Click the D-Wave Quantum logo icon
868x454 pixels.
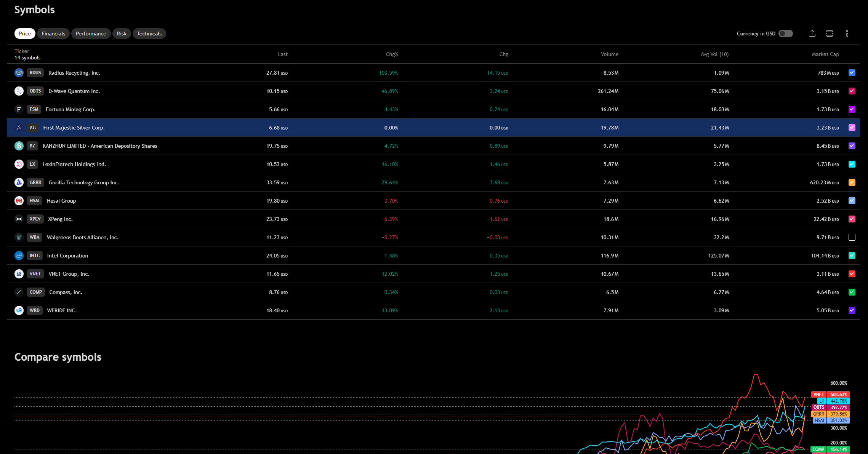click(x=19, y=91)
